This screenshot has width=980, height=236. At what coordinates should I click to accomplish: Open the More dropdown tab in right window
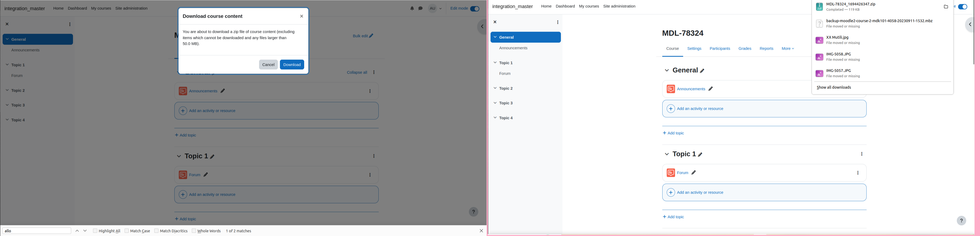788,49
